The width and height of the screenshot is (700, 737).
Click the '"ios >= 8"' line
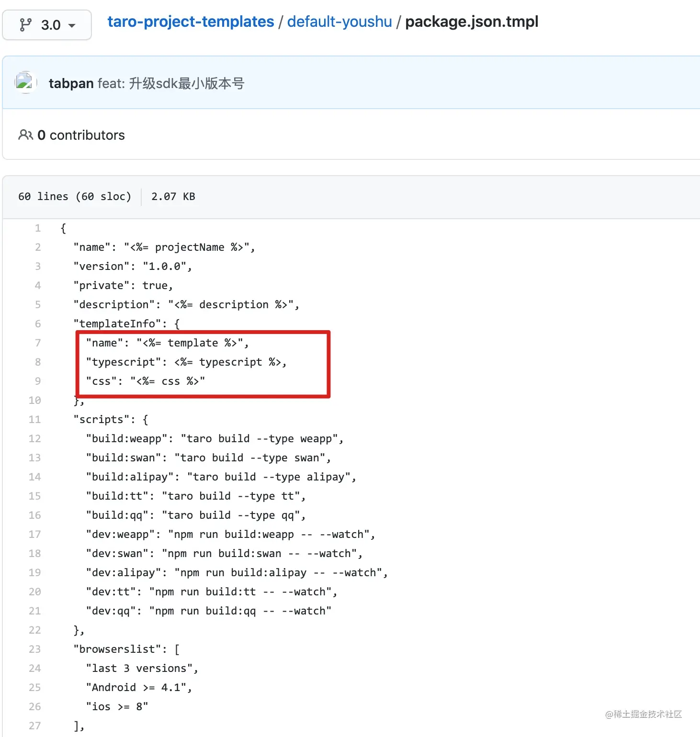pyautogui.click(x=117, y=707)
